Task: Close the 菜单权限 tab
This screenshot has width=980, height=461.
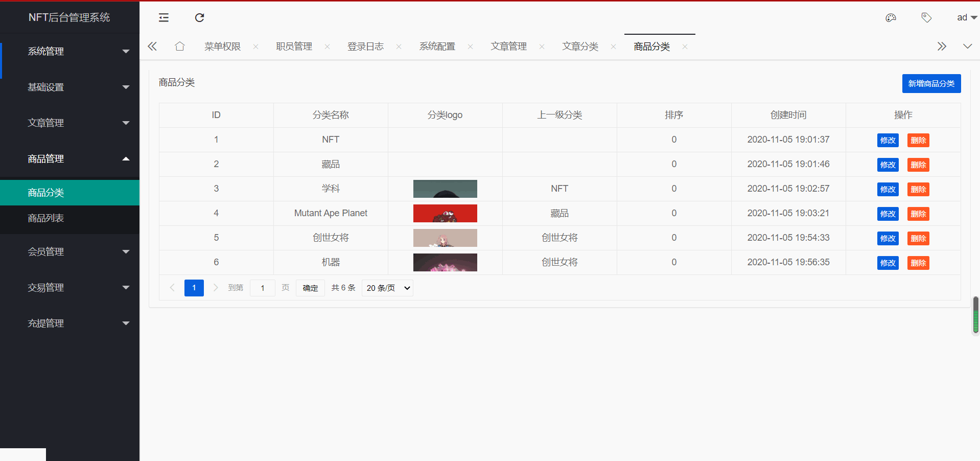Action: coord(255,47)
